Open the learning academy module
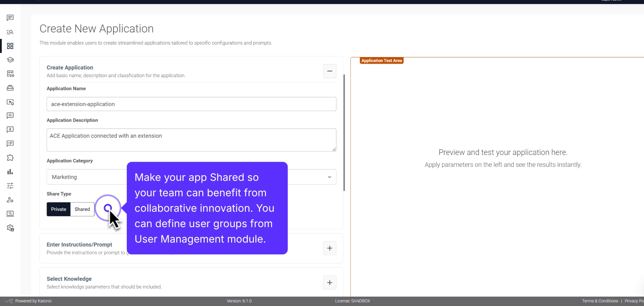 point(10,60)
